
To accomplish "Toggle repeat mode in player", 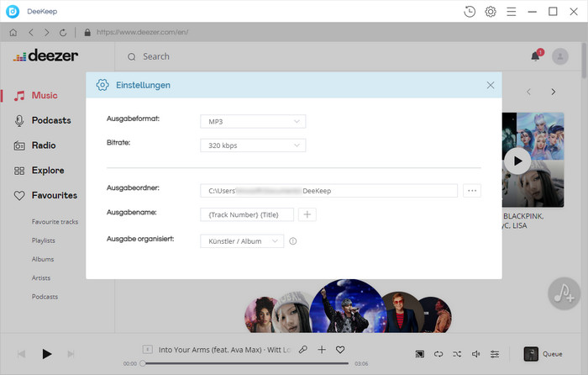I will tap(438, 354).
